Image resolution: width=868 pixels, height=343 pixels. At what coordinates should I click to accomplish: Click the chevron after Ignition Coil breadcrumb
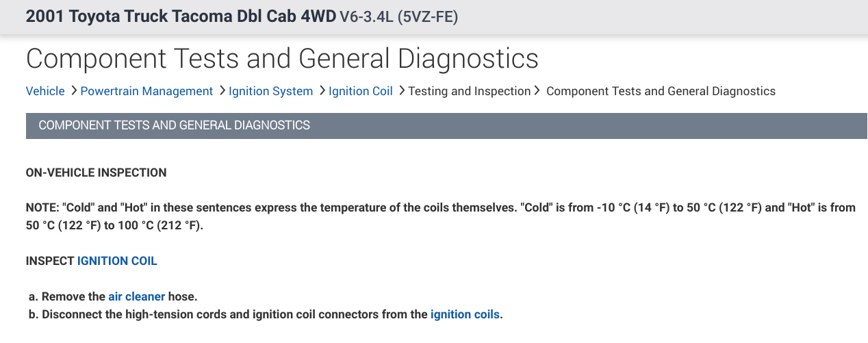tap(401, 91)
